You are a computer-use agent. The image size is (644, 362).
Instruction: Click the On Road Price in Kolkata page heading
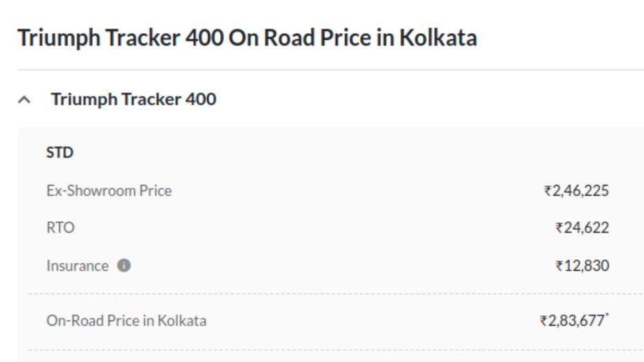pos(247,38)
